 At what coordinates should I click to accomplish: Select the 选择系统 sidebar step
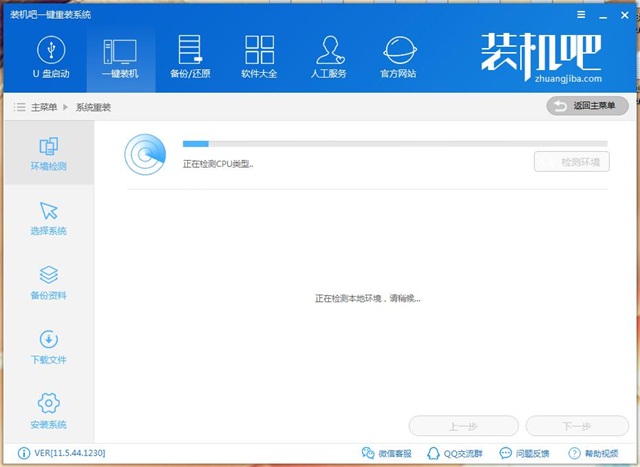click(48, 218)
